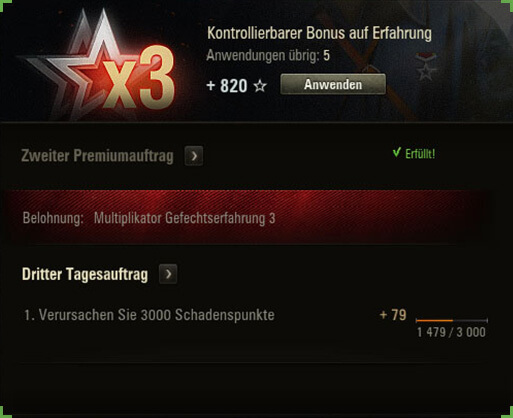Click Multiplikator Gefechtserfahrung 3 text
This screenshot has width=513, height=418.
185,218
